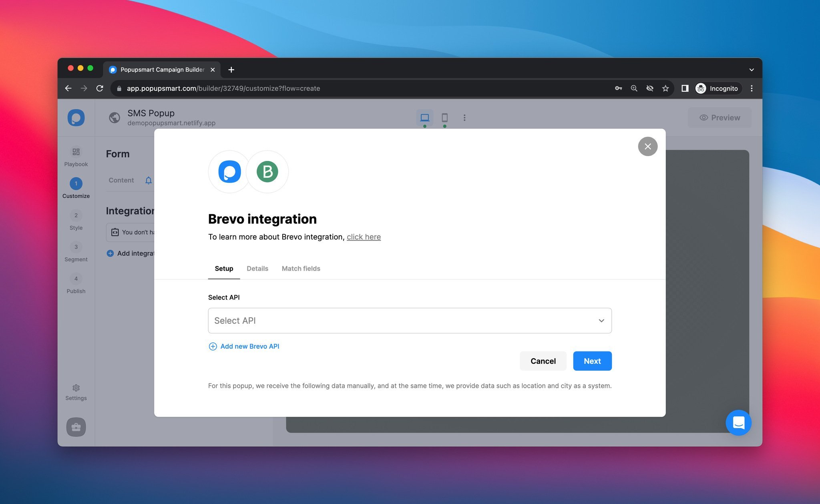This screenshot has height=504, width=820.
Task: Switch to the Match fields tab
Action: [300, 268]
